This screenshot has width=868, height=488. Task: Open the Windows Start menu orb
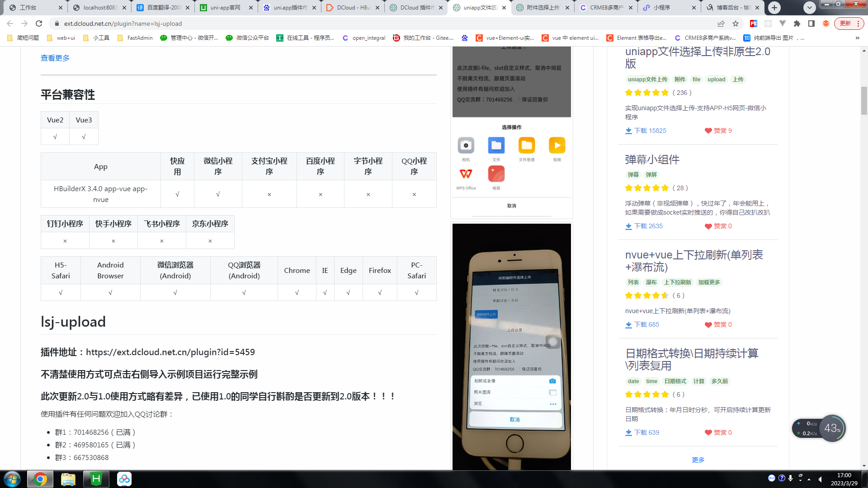[12, 479]
